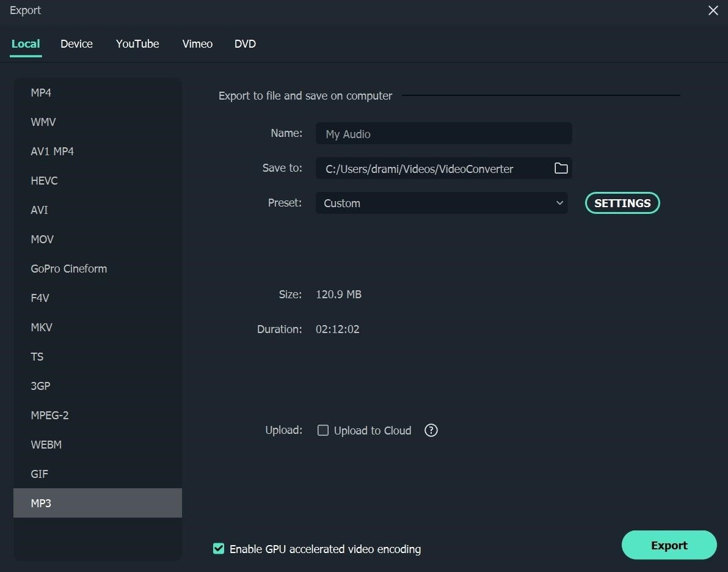728x572 pixels.
Task: Click the Export button
Action: point(669,544)
